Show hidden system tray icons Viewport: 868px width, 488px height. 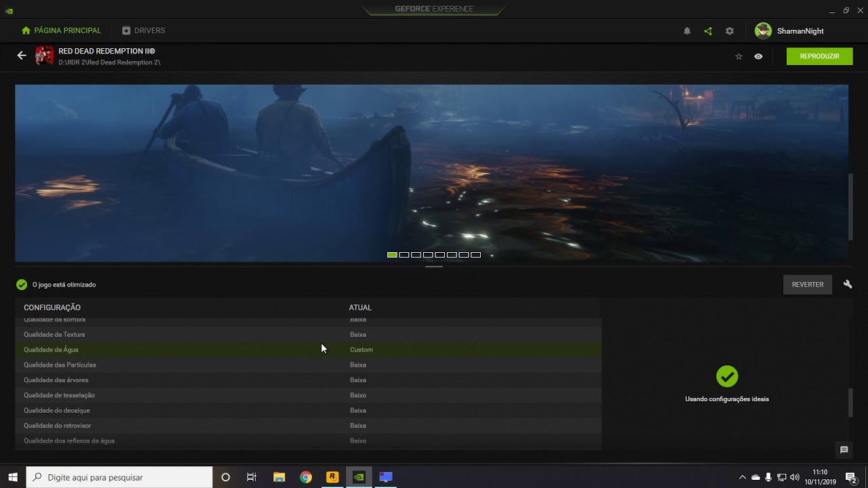pyautogui.click(x=743, y=477)
